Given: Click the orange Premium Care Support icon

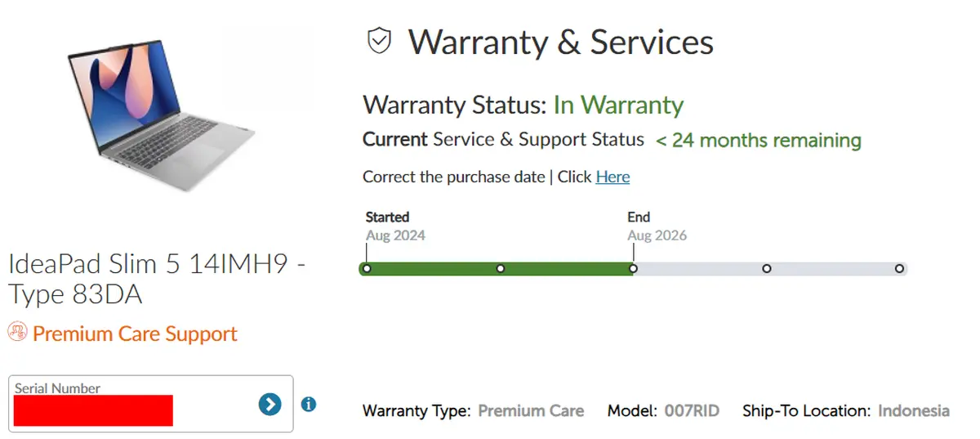Looking at the screenshot, I should click(17, 333).
